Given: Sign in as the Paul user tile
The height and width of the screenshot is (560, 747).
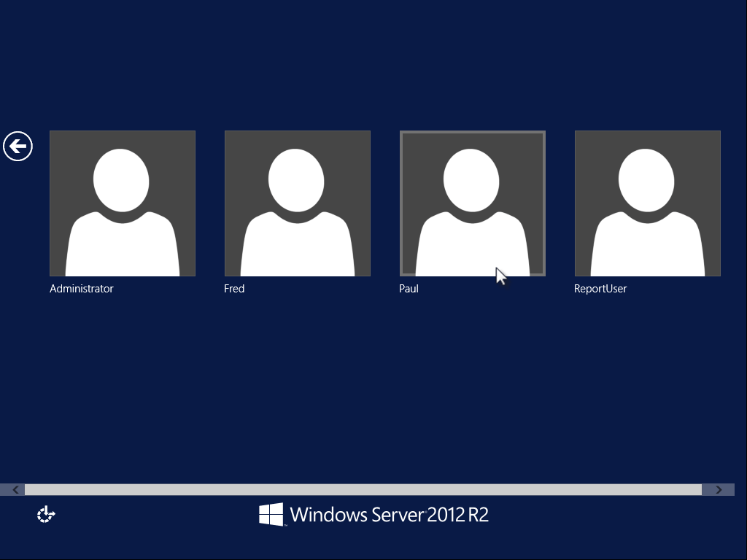Looking at the screenshot, I should click(473, 203).
